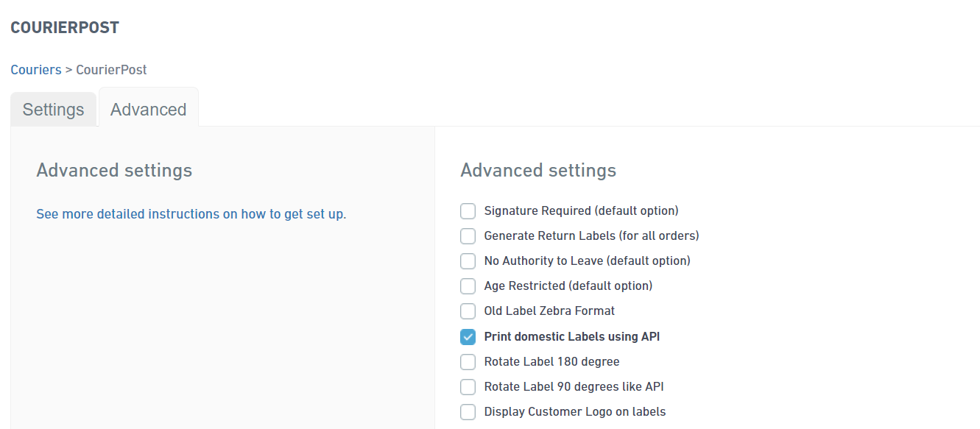Check the No Authority to Leave box
Viewport: 980px width, 429px height.
(468, 261)
